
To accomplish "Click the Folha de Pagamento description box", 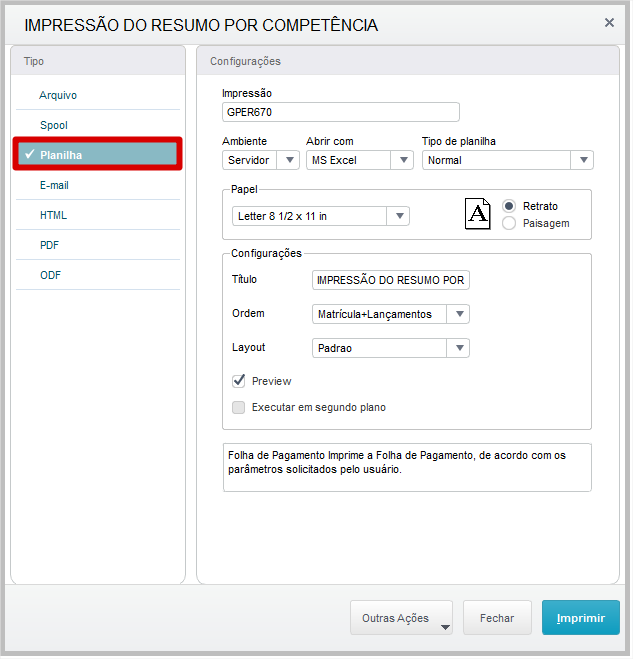I will coord(407,467).
